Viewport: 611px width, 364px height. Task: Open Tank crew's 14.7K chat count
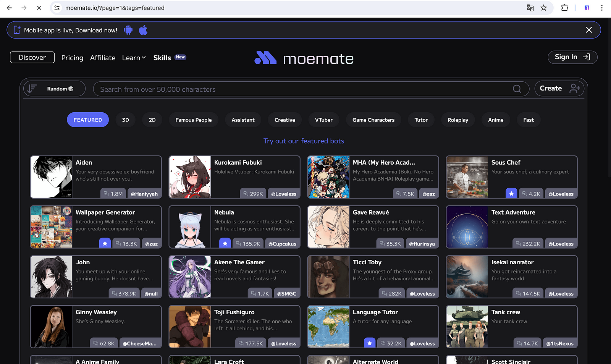coord(527,343)
